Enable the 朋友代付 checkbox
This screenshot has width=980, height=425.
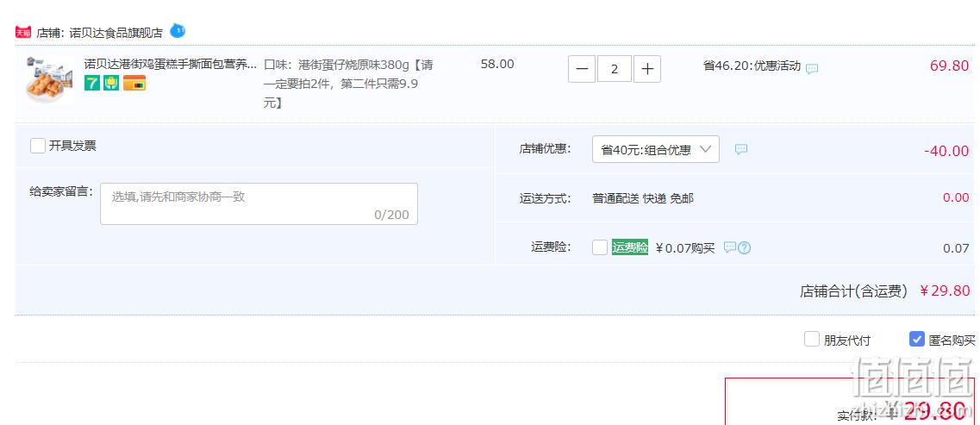pos(812,340)
